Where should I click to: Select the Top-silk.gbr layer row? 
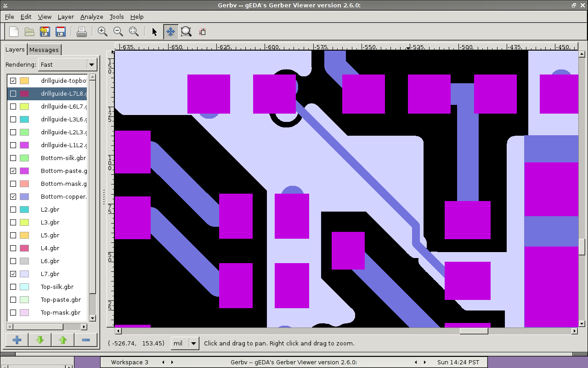pyautogui.click(x=57, y=287)
